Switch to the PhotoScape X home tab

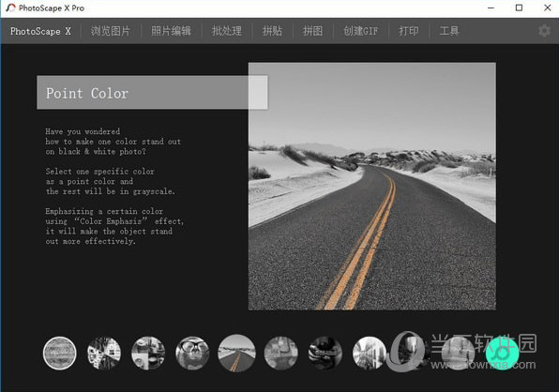click(40, 31)
